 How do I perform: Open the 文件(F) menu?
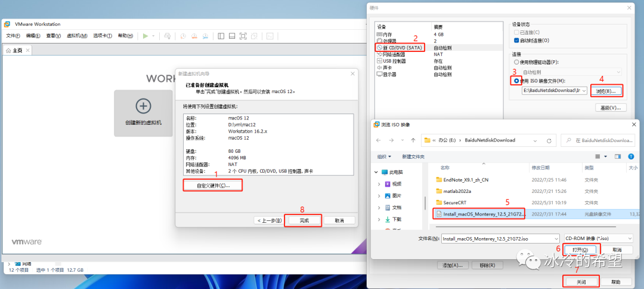[13, 36]
